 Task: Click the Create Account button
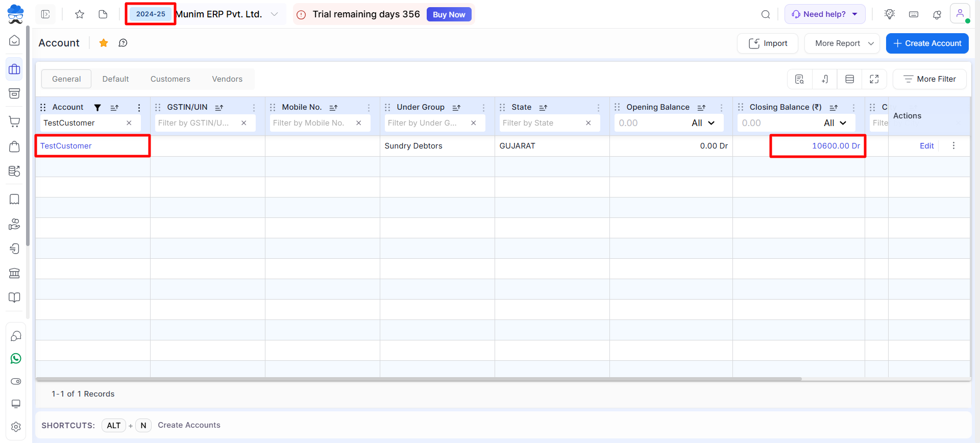point(927,43)
